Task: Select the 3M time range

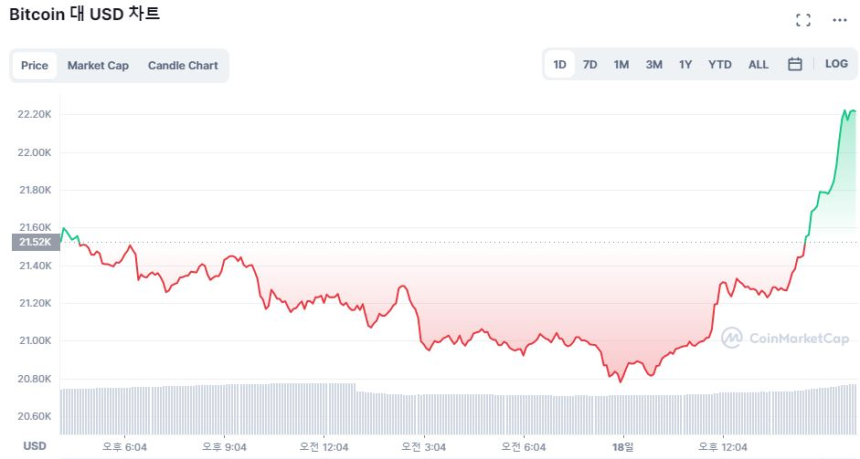Action: tap(654, 65)
